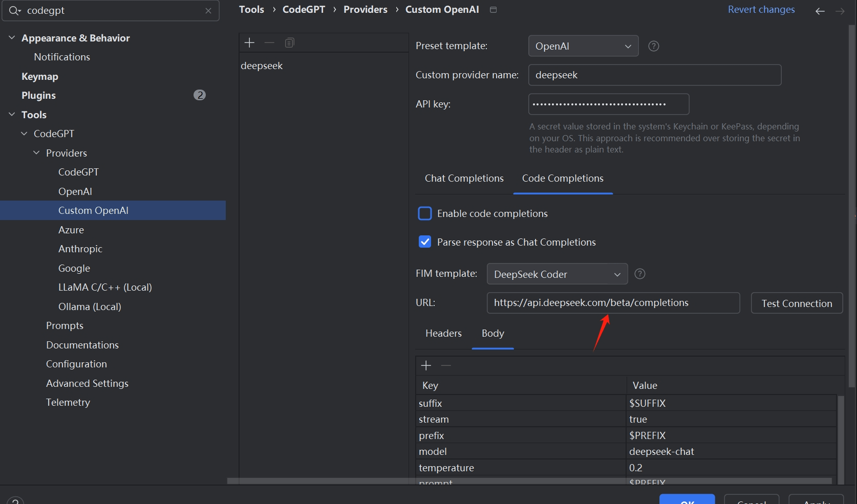Navigate back with the left arrow
Screen dimensions: 857x504
(820, 11)
